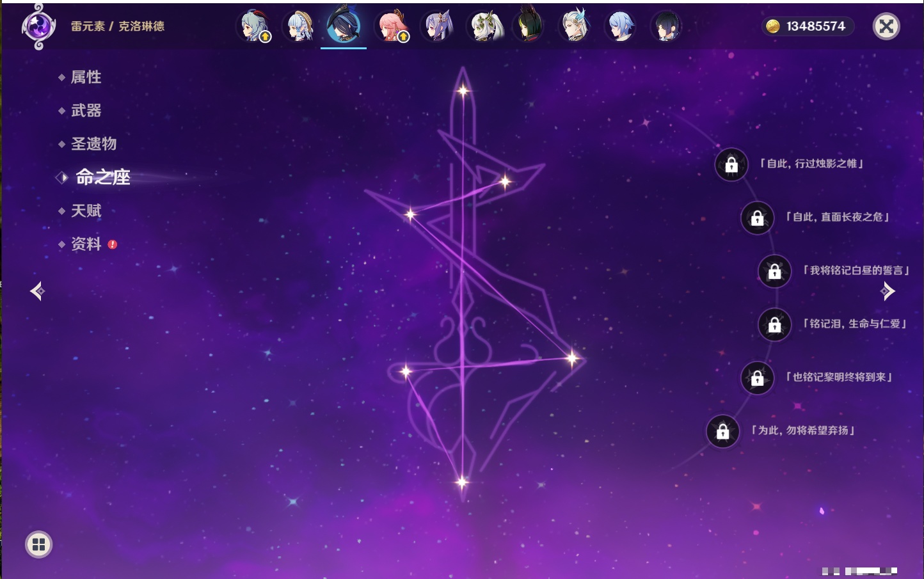
Task: Select Tighnari's dark-eared portrait
Action: pos(530,26)
